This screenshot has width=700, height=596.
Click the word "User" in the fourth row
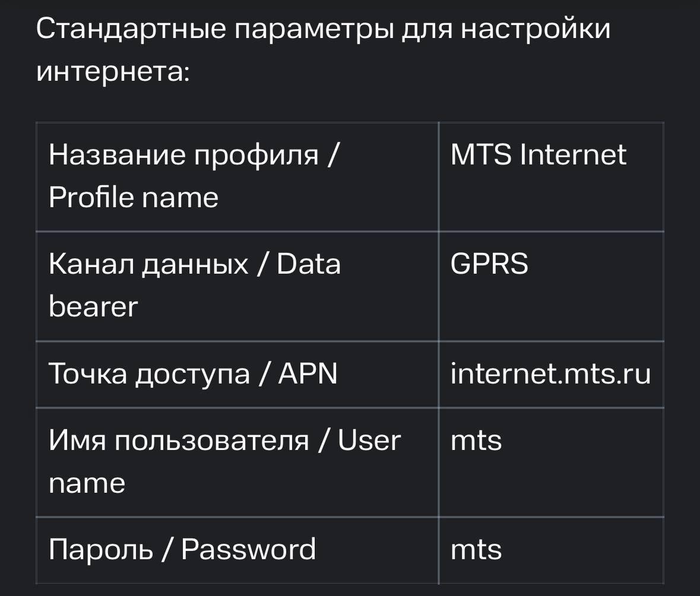pyautogui.click(x=369, y=440)
